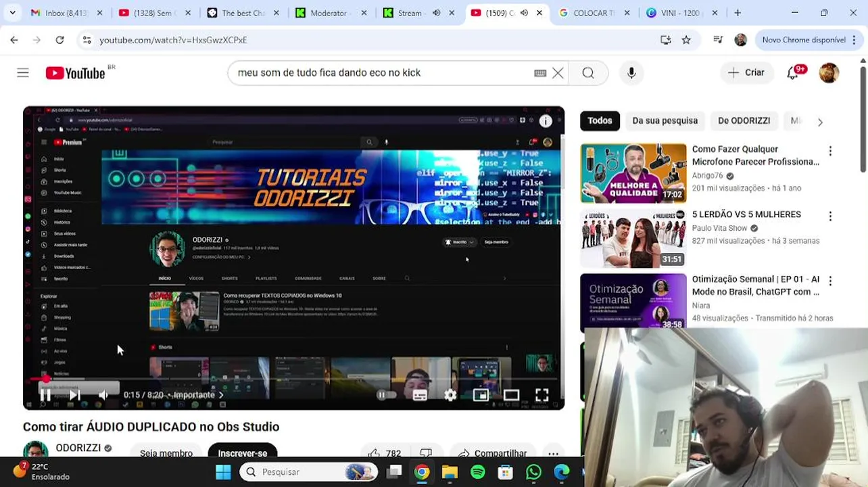Go back in Chrome

14,40
